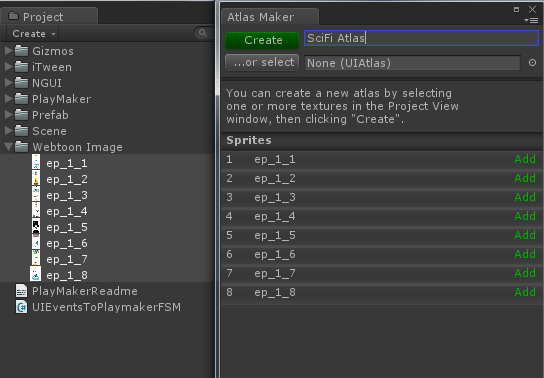Viewport: 544px width, 378px height.
Task: Click the ep_1_4 texture thumbnail in Project
Action: [36, 210]
